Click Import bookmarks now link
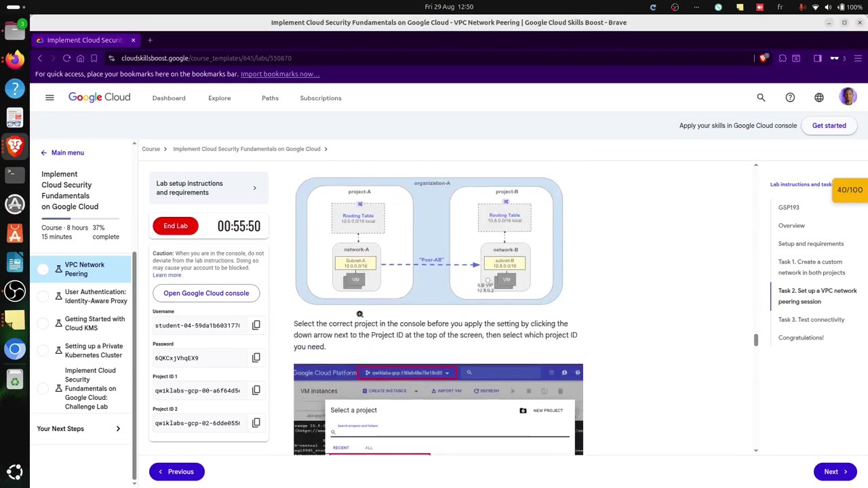868x488 pixels. click(x=280, y=74)
